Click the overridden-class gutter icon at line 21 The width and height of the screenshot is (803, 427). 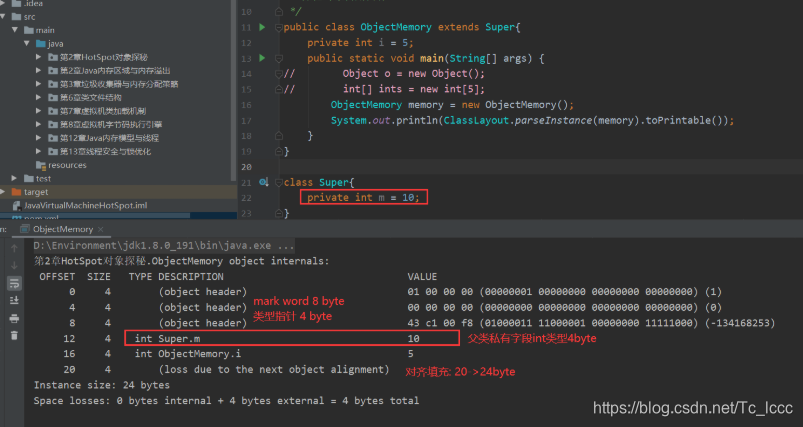click(263, 182)
